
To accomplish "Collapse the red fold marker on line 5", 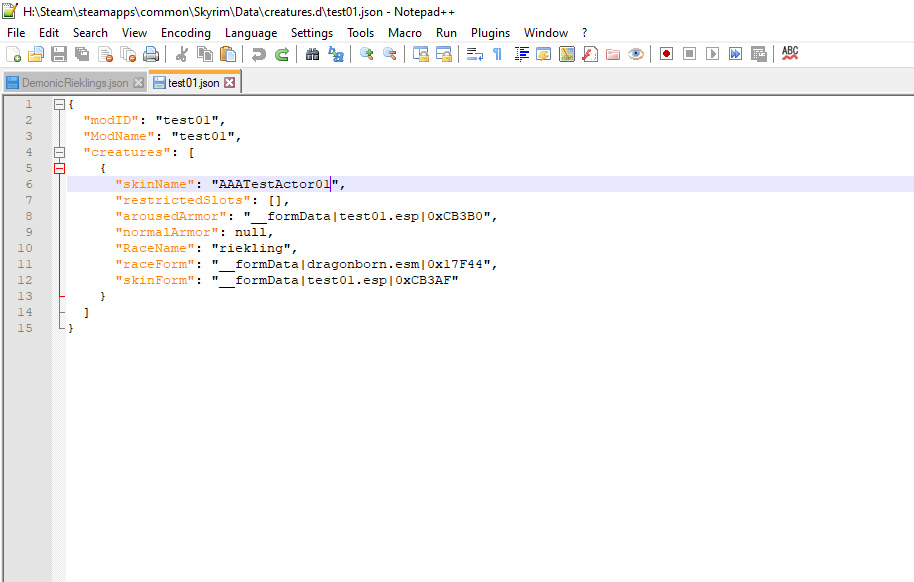I will pyautogui.click(x=59, y=168).
